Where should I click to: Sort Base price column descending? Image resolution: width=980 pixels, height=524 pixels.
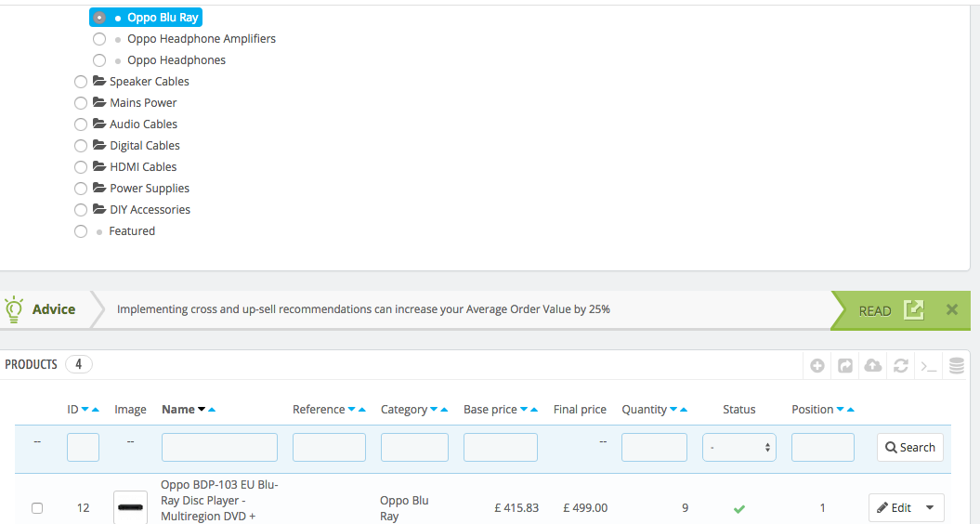(524, 410)
